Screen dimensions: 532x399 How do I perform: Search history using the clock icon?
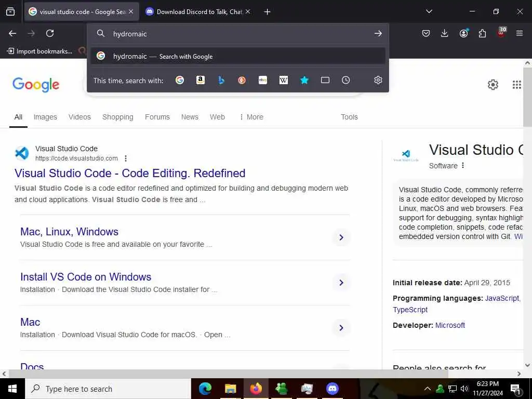345,80
